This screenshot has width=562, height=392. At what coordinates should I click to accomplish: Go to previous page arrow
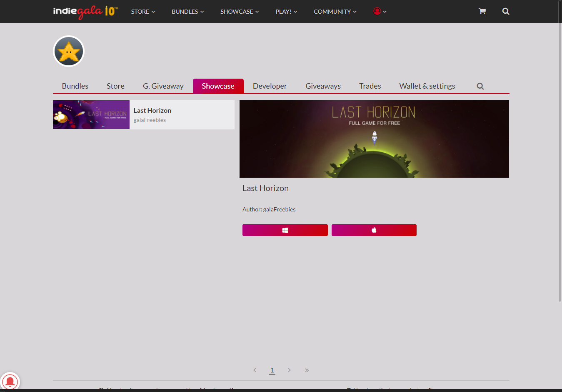coord(255,370)
